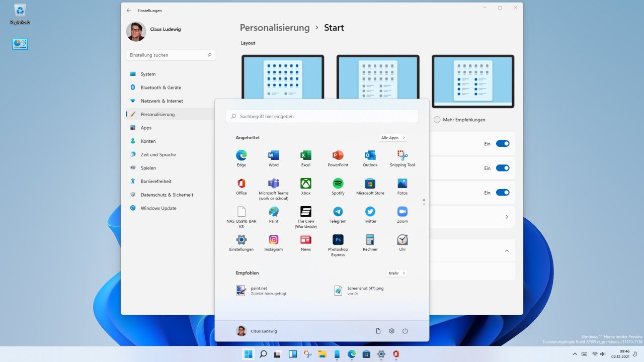Open Telegram pinned app

338,214
